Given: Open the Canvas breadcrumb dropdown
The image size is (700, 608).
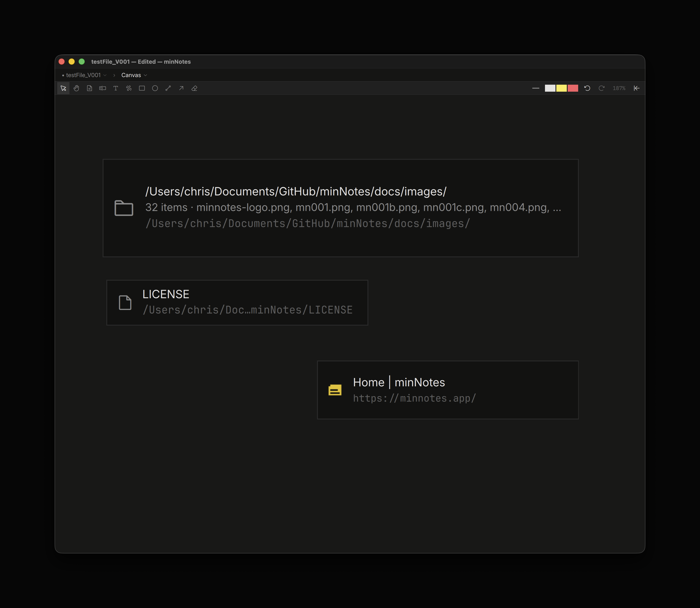Looking at the screenshot, I should 134,75.
